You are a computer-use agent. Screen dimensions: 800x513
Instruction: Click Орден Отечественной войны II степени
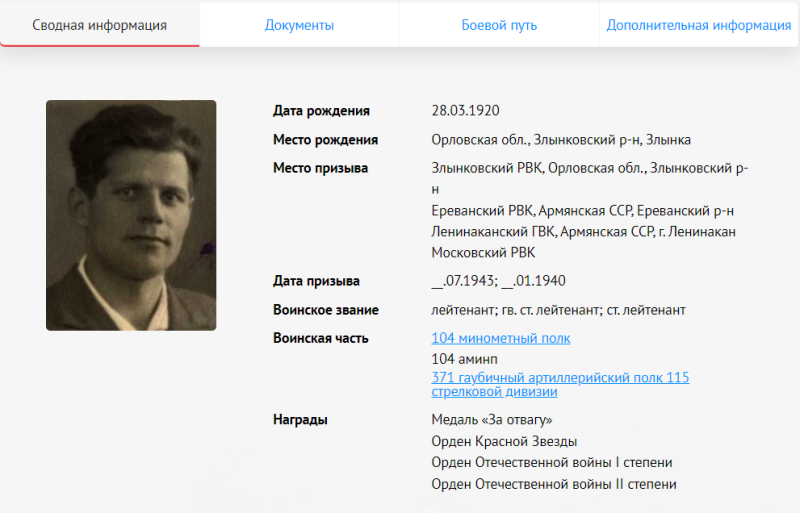(554, 484)
